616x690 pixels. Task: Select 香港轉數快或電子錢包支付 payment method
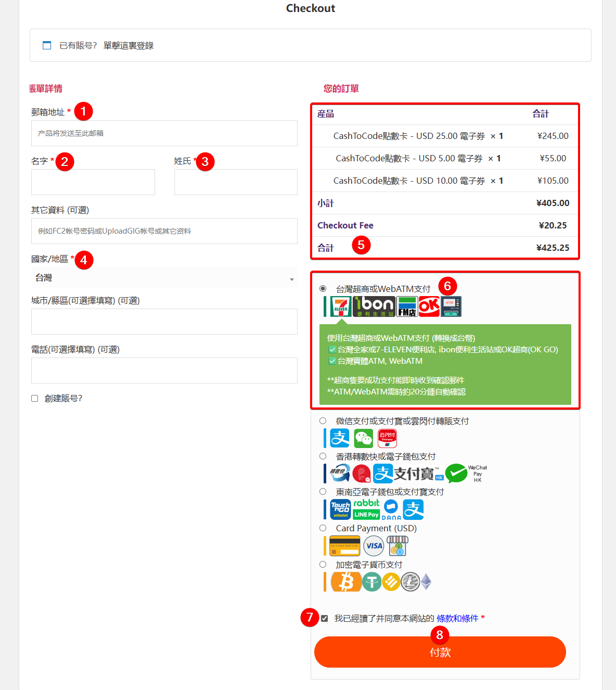323,456
